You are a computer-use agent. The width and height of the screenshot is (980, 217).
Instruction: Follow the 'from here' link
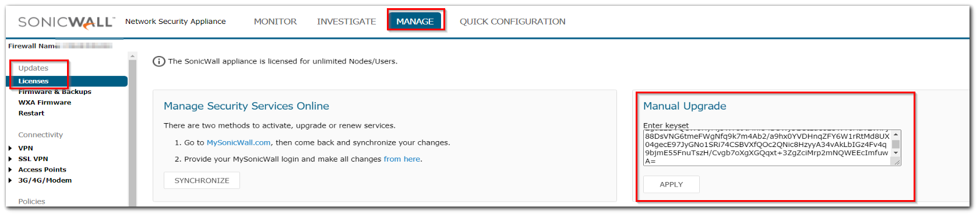(402, 159)
